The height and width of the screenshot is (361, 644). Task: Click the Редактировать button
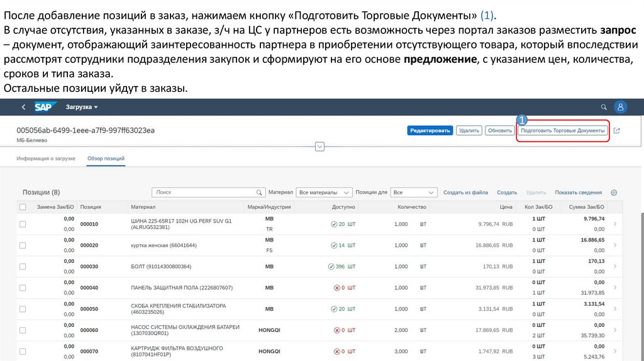click(430, 131)
